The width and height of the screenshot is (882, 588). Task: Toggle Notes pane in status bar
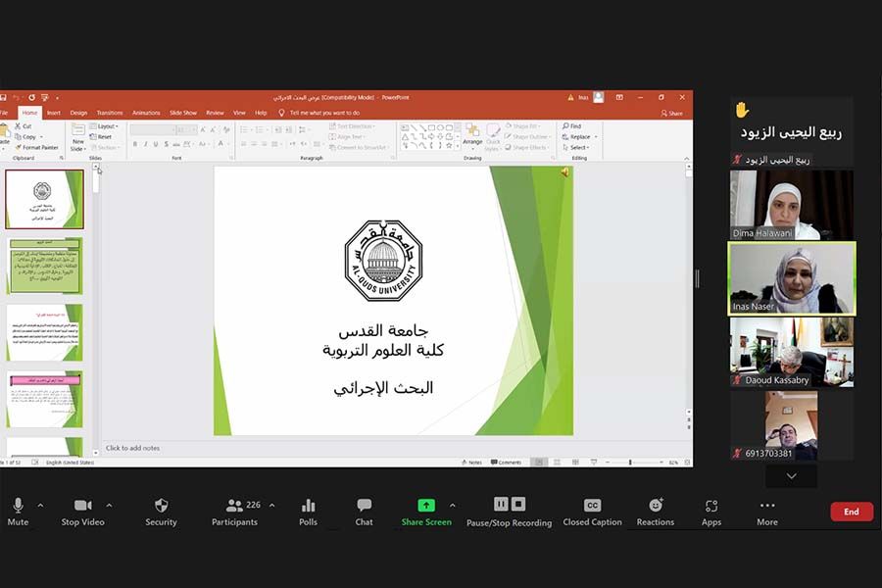(471, 462)
